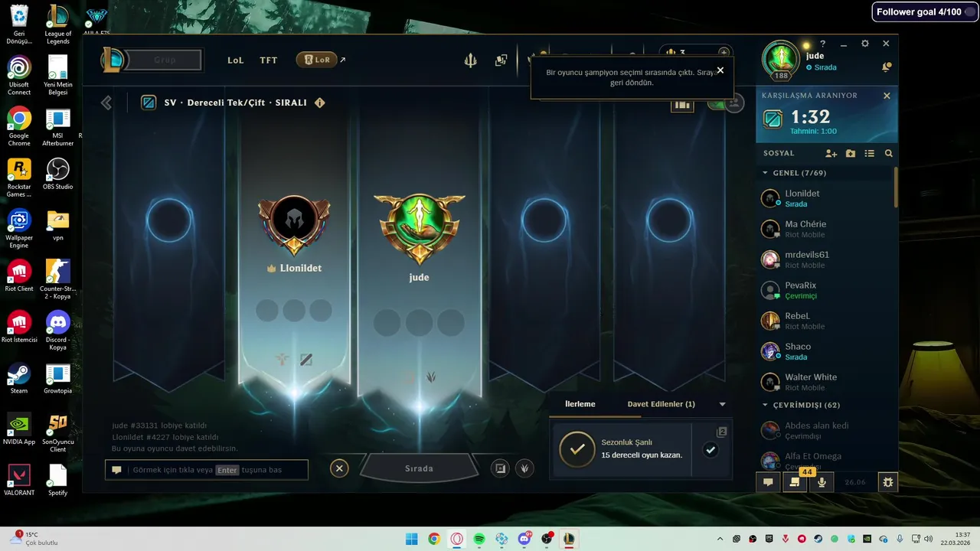
Task: Click the chat input field
Action: tap(207, 470)
